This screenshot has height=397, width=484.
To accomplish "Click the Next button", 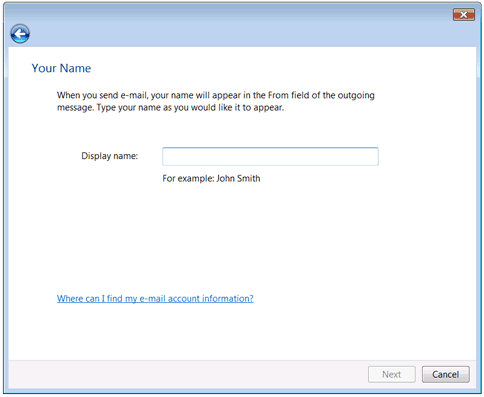I will [392, 374].
